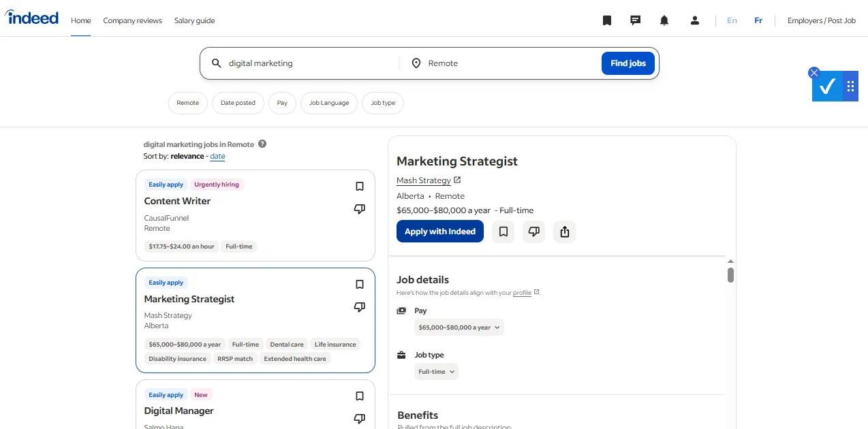
Task: Share the Marketing Strategist job
Action: (x=565, y=232)
